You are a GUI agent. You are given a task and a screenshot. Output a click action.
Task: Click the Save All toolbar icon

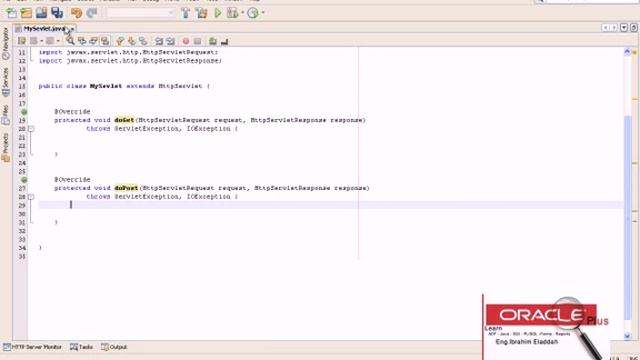pyautogui.click(x=57, y=13)
